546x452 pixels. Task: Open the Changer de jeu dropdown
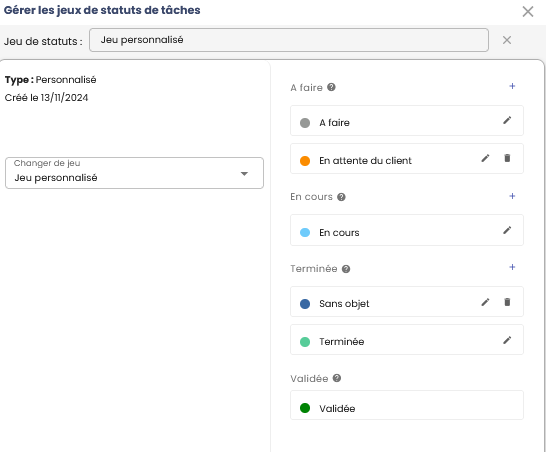134,173
